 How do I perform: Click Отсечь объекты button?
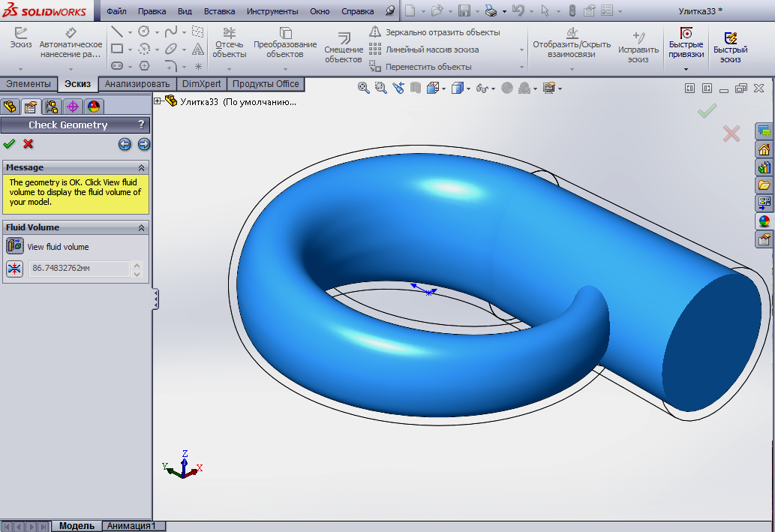(x=230, y=43)
